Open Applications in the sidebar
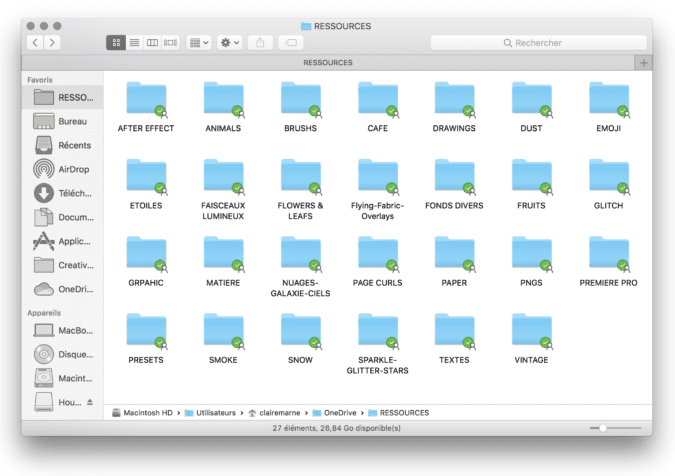This screenshot has height=476, width=675. (x=63, y=241)
